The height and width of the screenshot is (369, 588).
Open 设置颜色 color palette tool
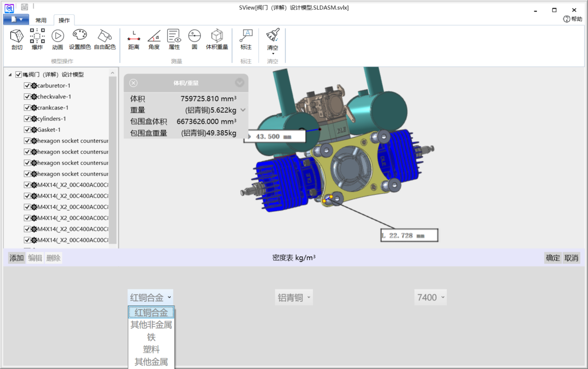coord(80,40)
